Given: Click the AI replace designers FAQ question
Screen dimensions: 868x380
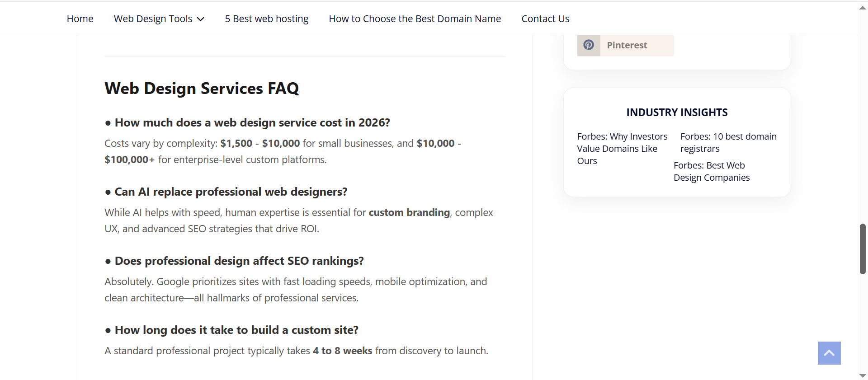Looking at the screenshot, I should (x=226, y=192).
